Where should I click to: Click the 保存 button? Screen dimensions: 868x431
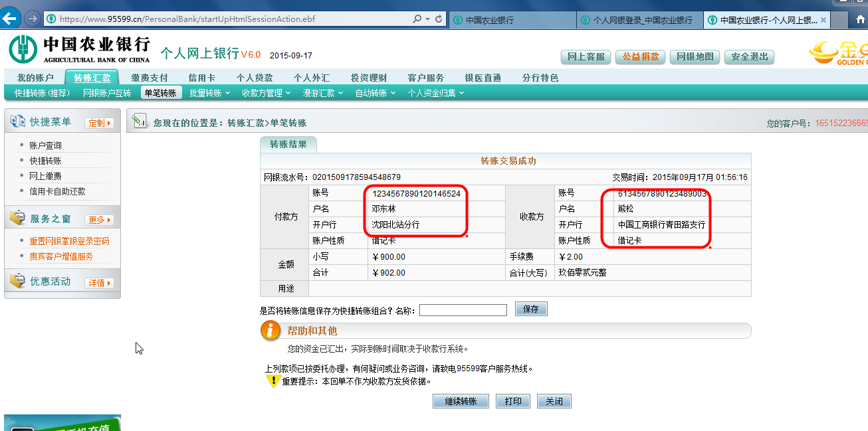click(x=531, y=309)
